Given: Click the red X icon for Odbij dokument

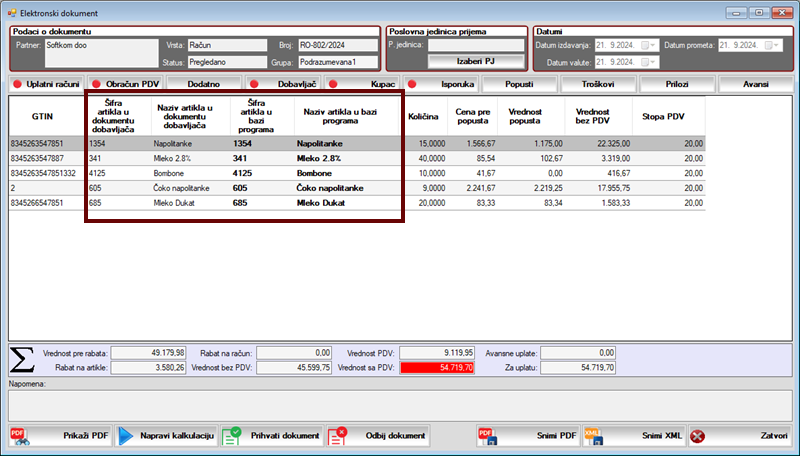Looking at the screenshot, I should pyautogui.click(x=337, y=436).
